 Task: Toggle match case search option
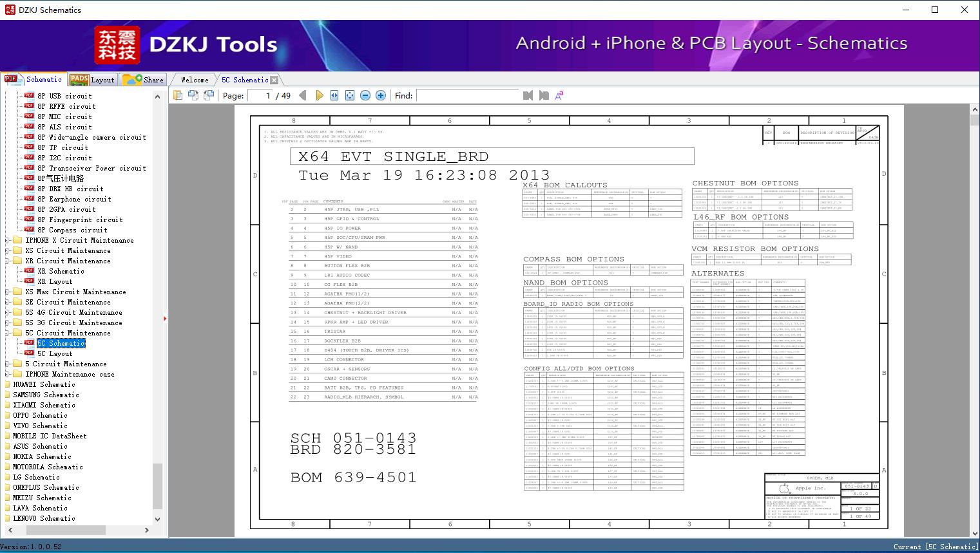tap(559, 95)
